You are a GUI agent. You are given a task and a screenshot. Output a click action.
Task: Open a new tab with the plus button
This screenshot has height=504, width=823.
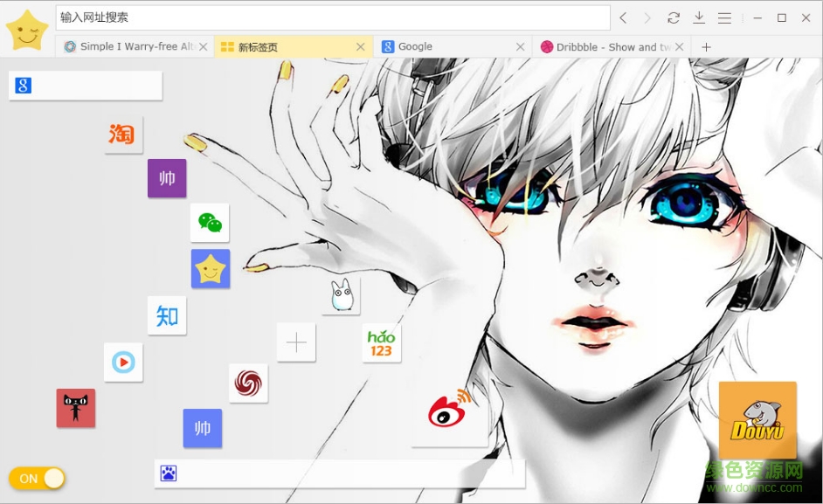706,46
